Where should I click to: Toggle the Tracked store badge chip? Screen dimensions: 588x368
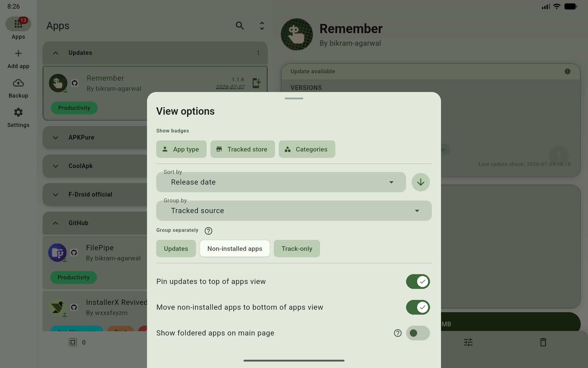click(x=243, y=149)
